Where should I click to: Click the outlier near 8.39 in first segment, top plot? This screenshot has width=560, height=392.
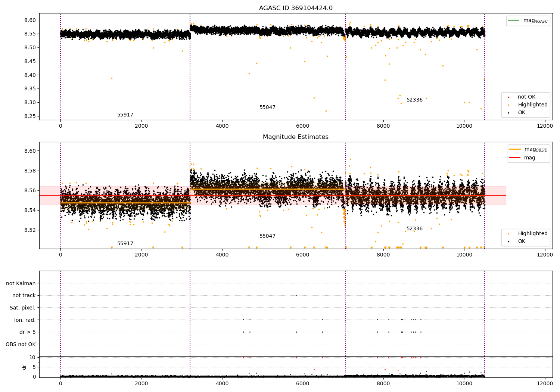112,78
